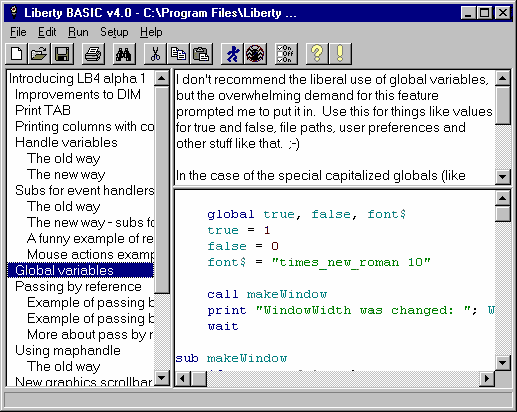Click the 'font$ = "times_new_roman 10"' line
Image resolution: width=517 pixels, height=412 pixels.
(x=319, y=262)
